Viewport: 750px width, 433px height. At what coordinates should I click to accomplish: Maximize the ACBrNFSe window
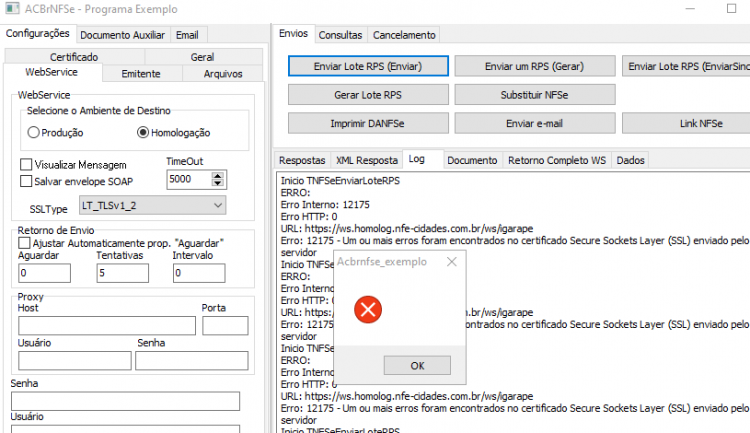[731, 9]
